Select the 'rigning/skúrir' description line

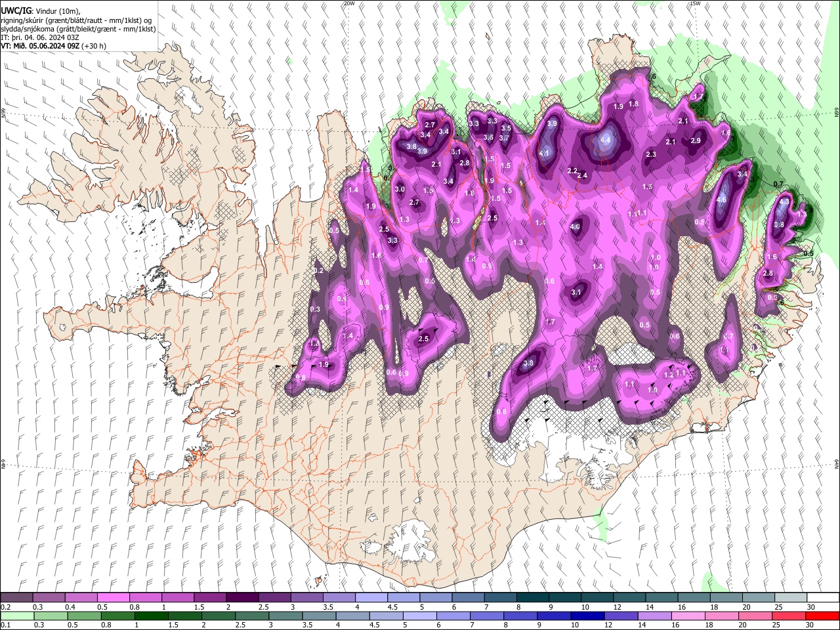pos(77,20)
